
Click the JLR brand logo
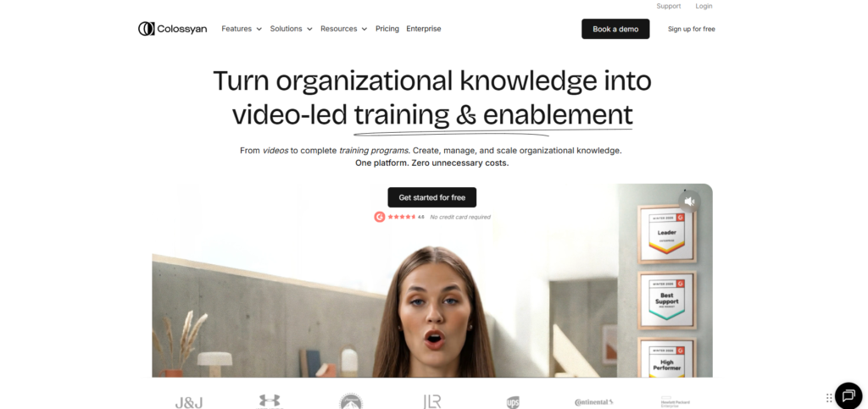(431, 402)
